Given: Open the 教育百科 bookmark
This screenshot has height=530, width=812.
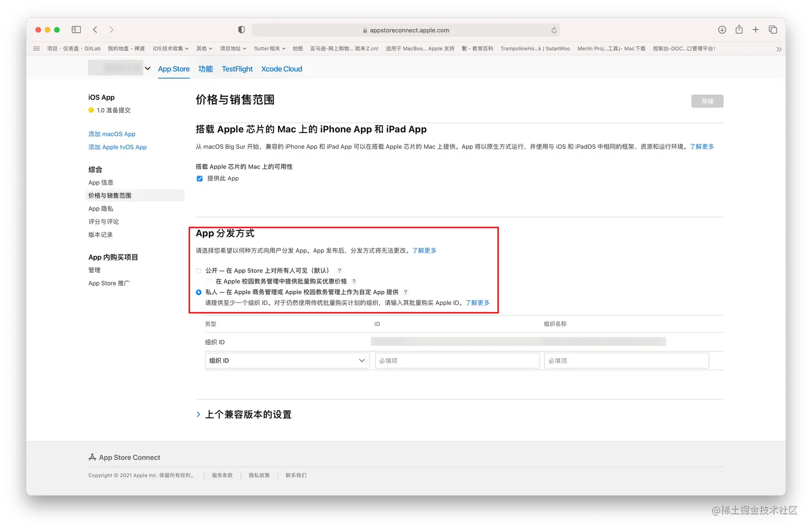Looking at the screenshot, I should [477, 48].
